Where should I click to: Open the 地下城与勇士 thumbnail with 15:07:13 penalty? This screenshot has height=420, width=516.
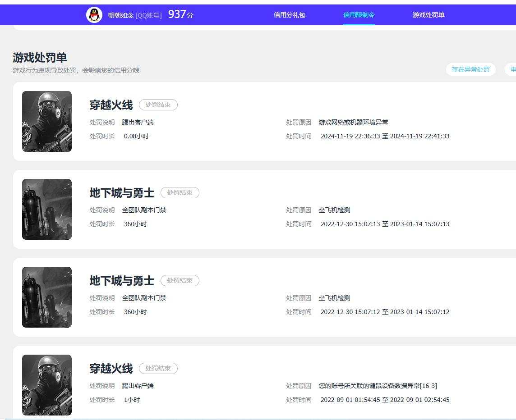coord(47,209)
